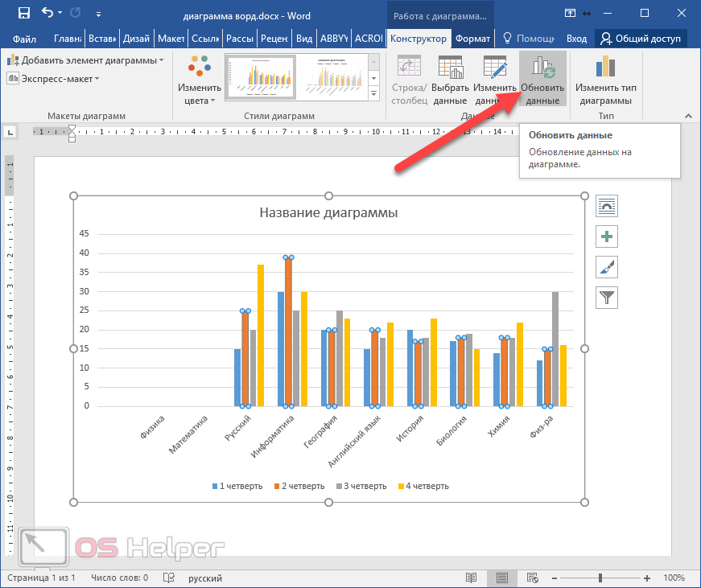Click the zoom-in plus on zoom slider
The width and height of the screenshot is (701, 588).
coord(647,578)
